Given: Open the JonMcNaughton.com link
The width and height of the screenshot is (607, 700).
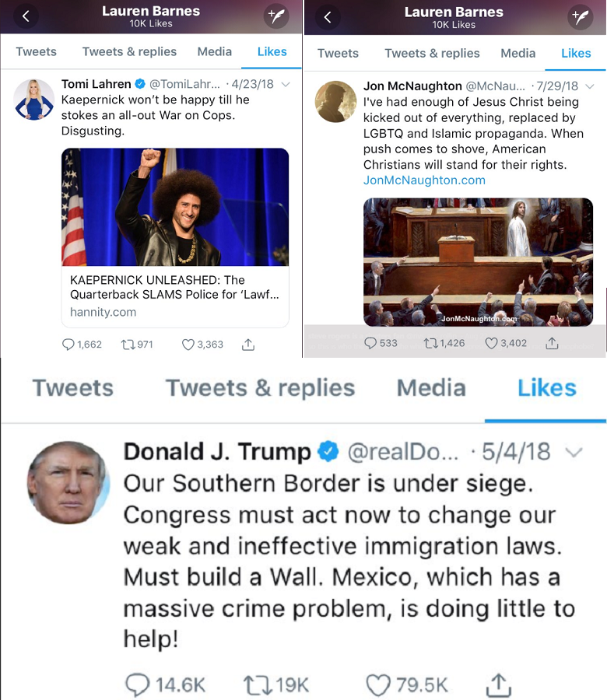Looking at the screenshot, I should click(424, 180).
